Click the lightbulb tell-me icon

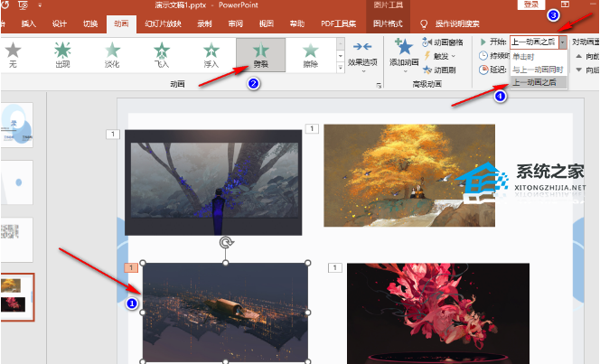click(x=424, y=24)
